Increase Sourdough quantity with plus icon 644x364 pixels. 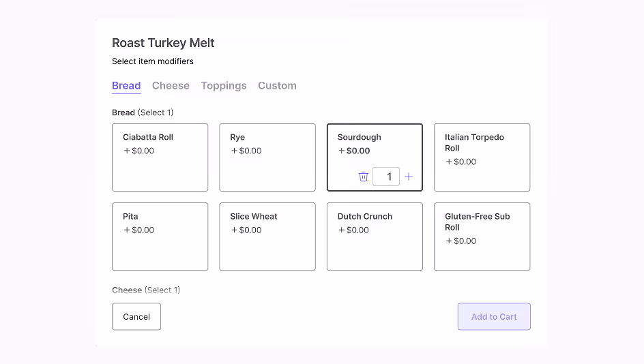coord(409,177)
